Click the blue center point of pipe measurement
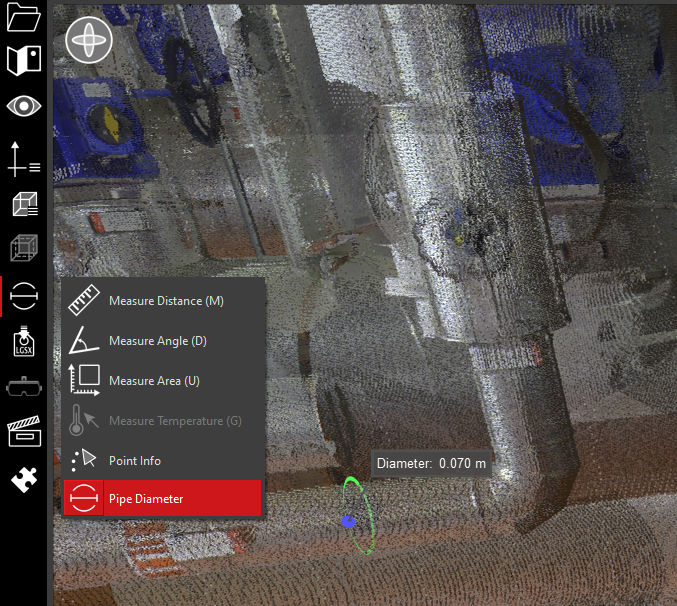The image size is (677, 606). pos(347,521)
